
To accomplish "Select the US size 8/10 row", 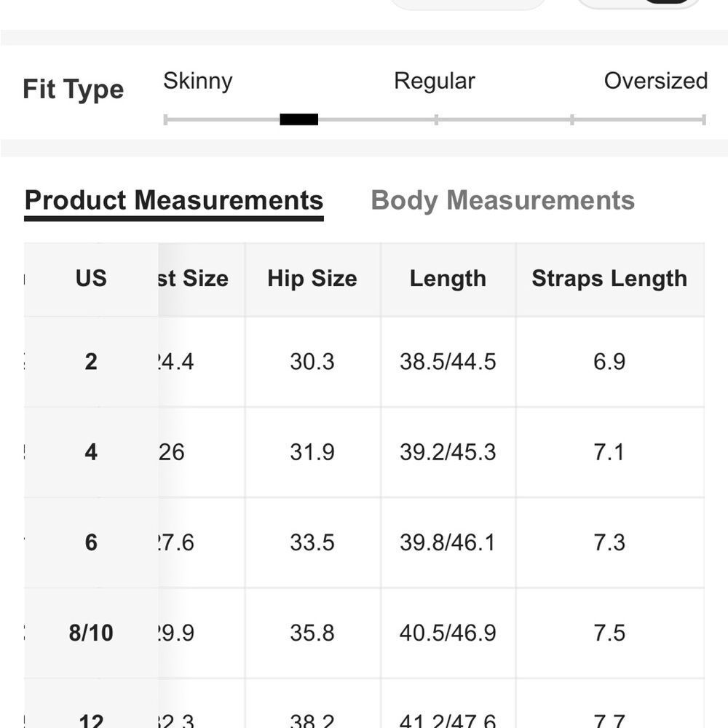I will 91,633.
